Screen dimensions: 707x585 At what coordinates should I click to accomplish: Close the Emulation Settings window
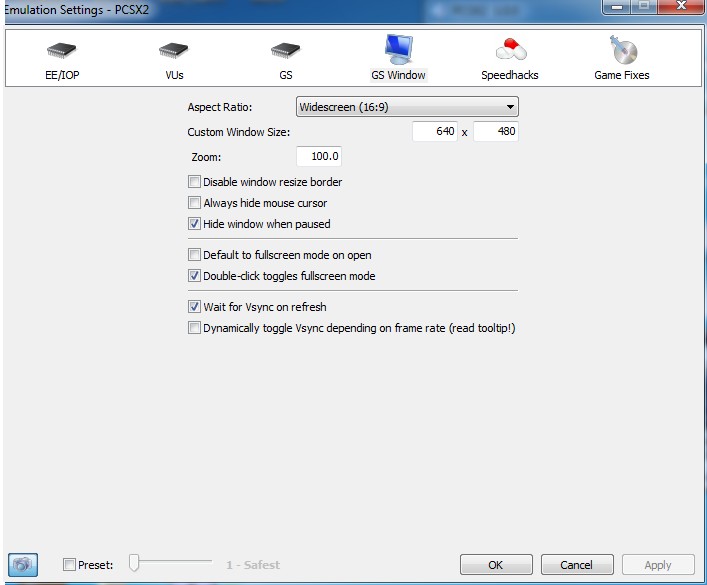click(681, 6)
